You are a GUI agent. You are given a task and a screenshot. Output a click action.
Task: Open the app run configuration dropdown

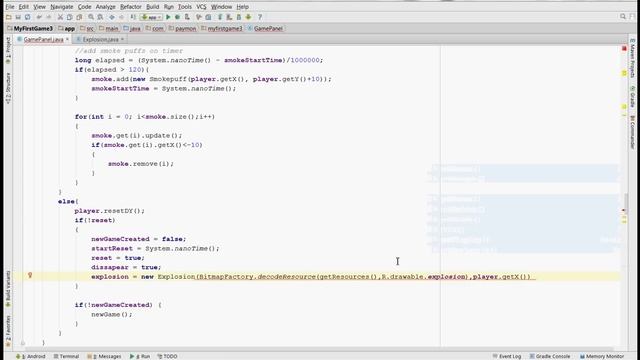pyautogui.click(x=151, y=17)
